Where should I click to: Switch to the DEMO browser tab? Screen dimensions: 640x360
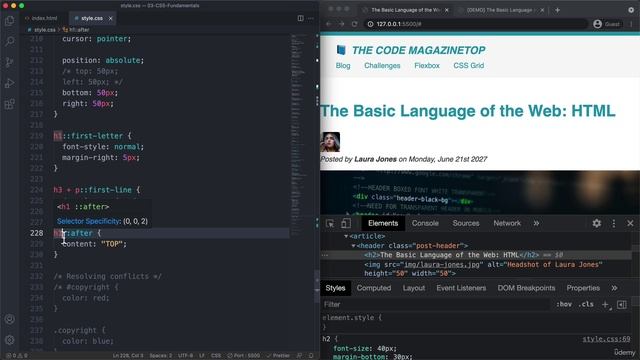point(500,10)
